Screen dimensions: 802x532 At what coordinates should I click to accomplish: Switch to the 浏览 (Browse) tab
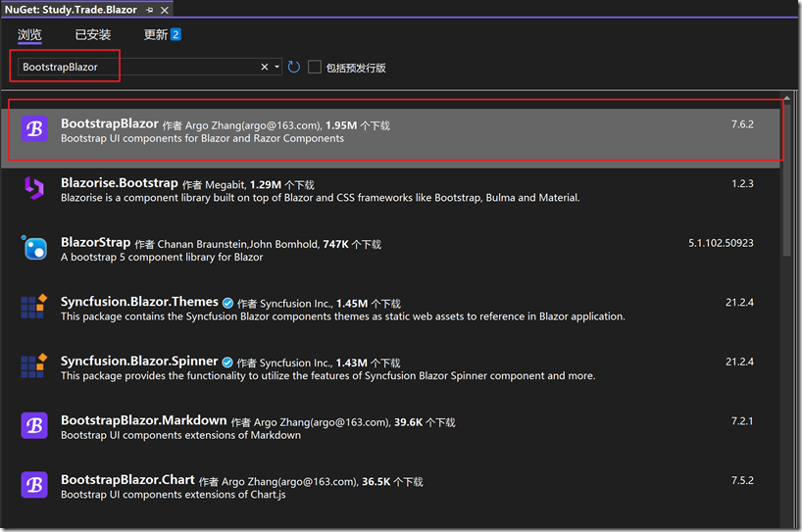coord(29,34)
